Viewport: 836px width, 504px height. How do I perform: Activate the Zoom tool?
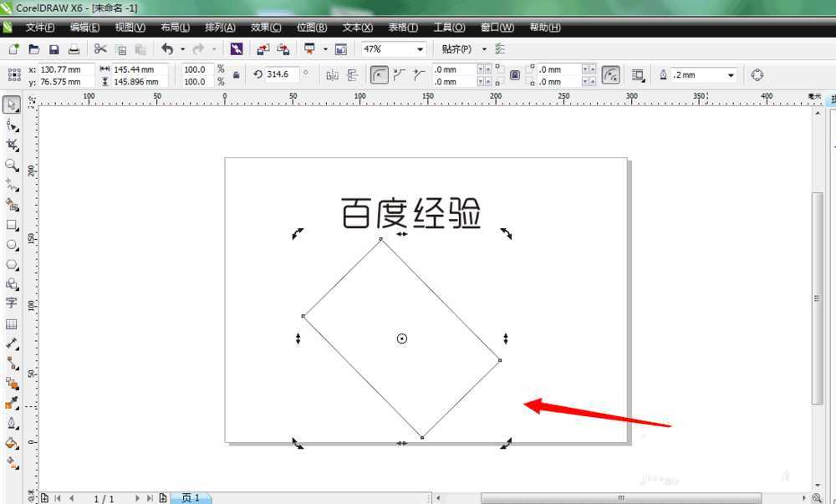click(12, 161)
